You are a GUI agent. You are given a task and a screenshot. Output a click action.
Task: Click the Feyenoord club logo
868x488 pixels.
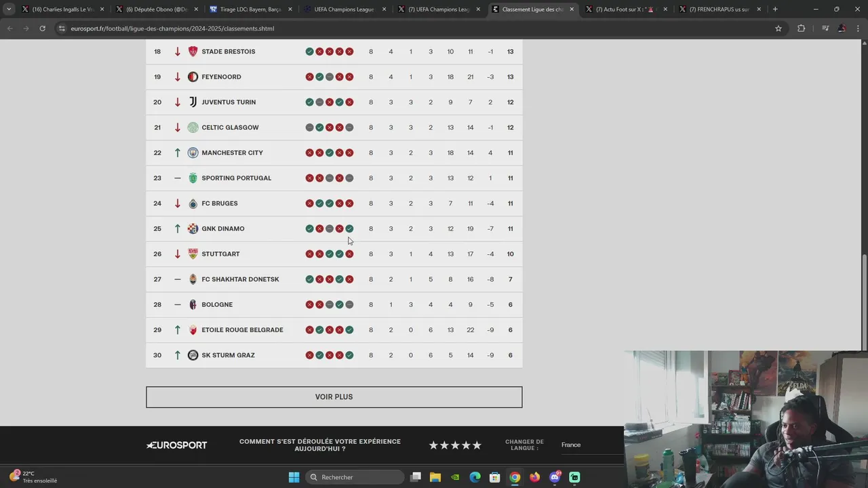[193, 77]
